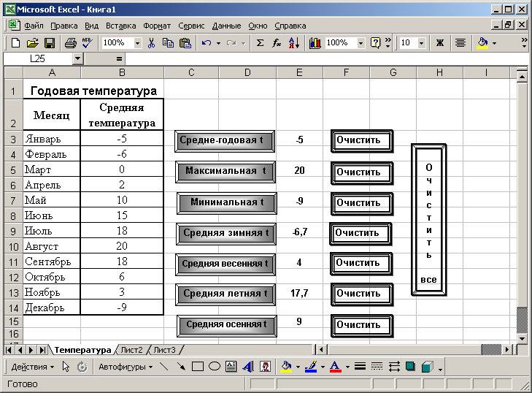Expand the first 100% zoom dropdown

tap(137, 43)
